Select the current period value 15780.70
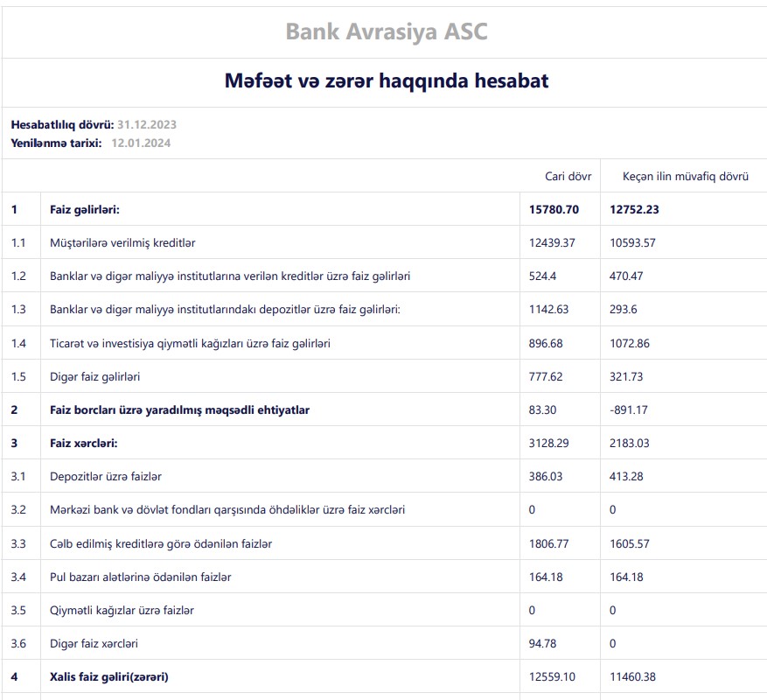The image size is (767, 700). click(x=554, y=209)
